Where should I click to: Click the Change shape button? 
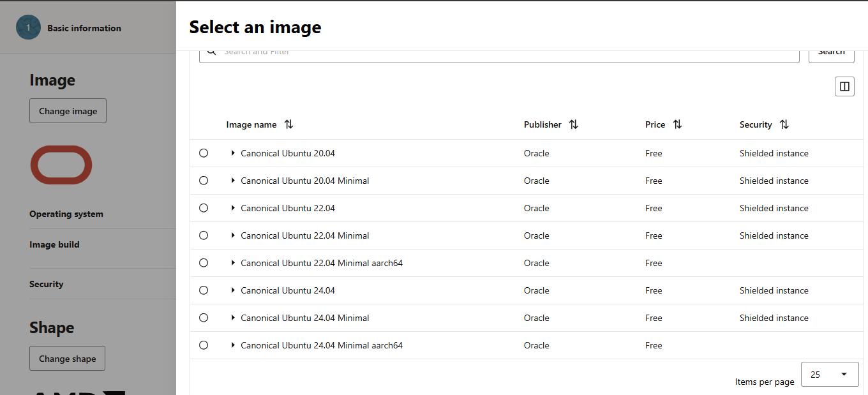67,359
